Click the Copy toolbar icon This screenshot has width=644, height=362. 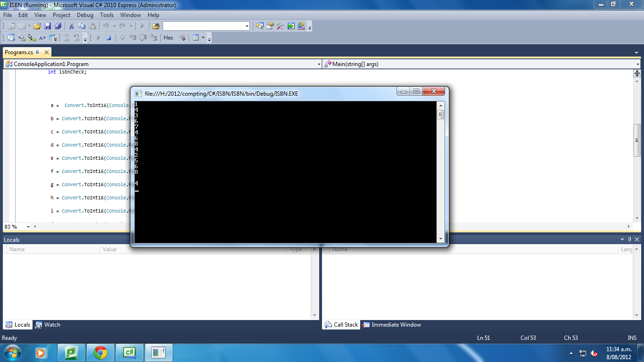coord(81,26)
